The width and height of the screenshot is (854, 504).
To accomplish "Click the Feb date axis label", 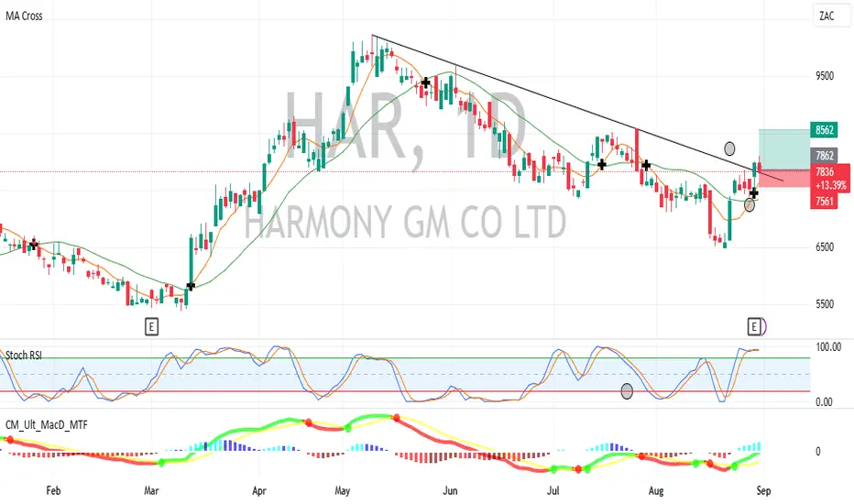I will [53, 490].
